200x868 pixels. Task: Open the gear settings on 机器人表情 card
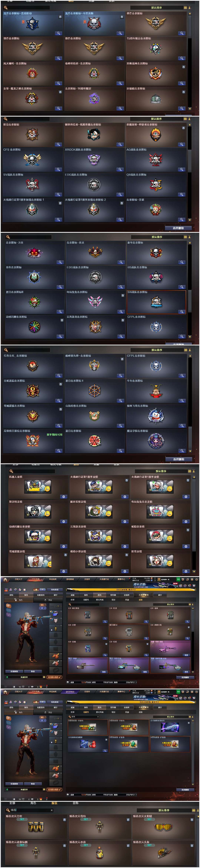click(63, 497)
